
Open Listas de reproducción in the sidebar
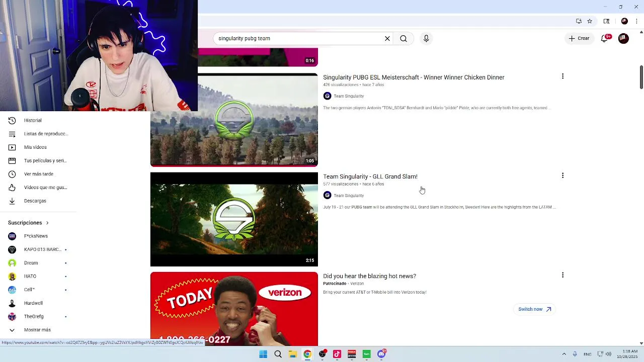pos(38,134)
